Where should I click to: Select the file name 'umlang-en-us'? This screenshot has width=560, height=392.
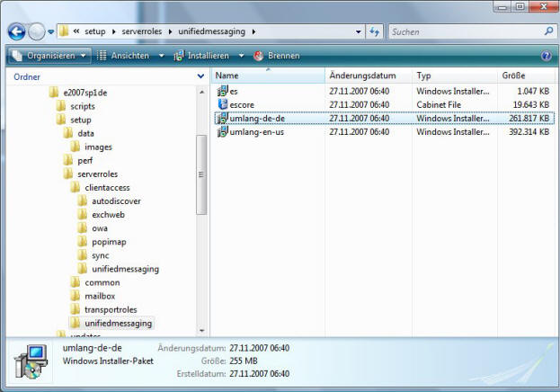(x=257, y=132)
